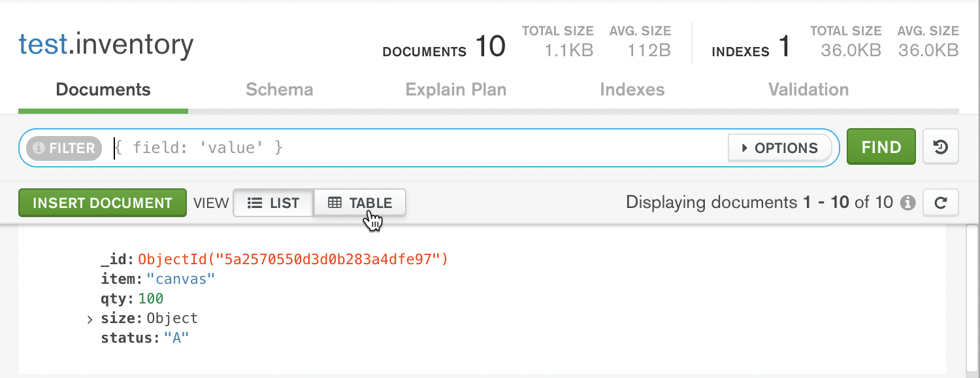Switch view to LIST mode
Viewport: 980px width, 378px height.
point(272,203)
